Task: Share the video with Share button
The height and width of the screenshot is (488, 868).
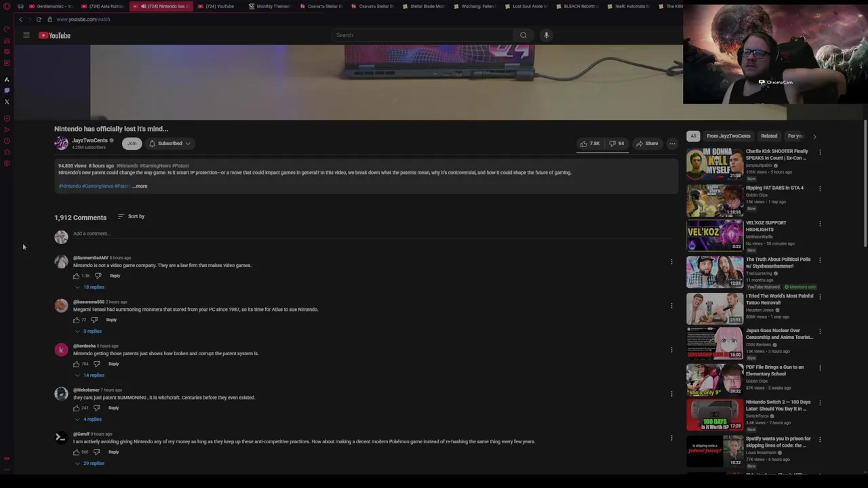Action: coord(647,144)
